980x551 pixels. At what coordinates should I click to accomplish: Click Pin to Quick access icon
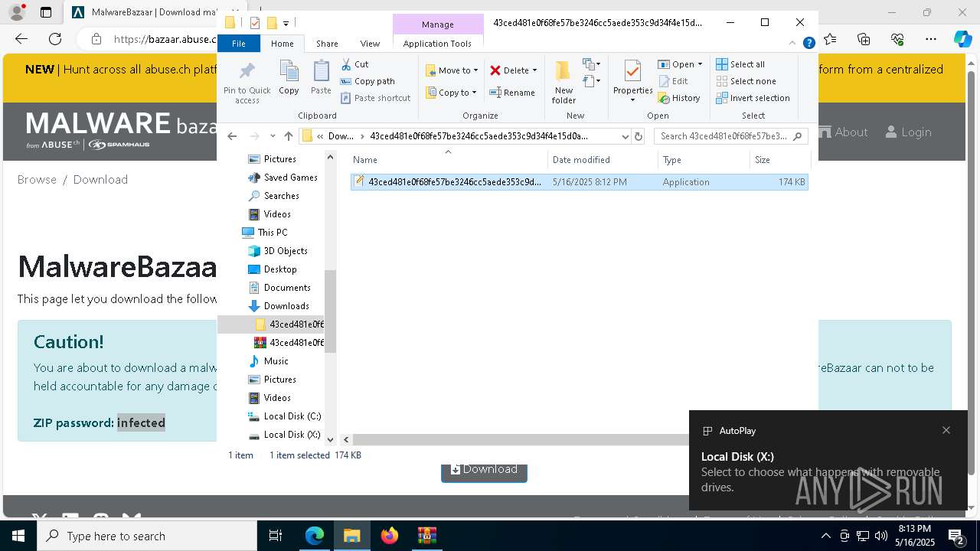click(x=247, y=72)
